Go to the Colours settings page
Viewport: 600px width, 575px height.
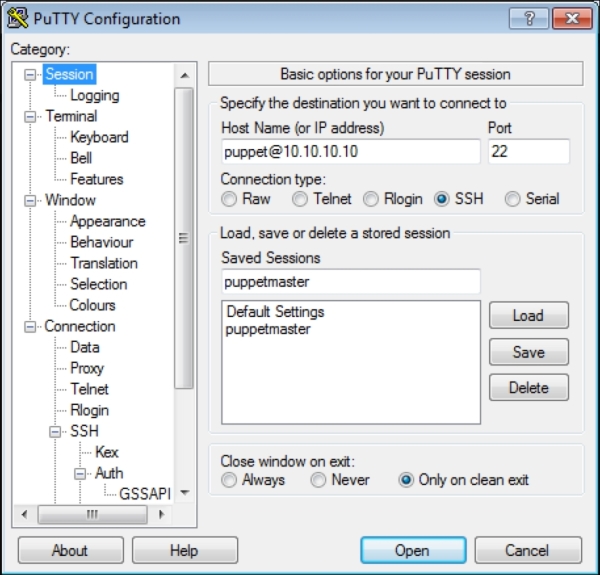[92, 305]
